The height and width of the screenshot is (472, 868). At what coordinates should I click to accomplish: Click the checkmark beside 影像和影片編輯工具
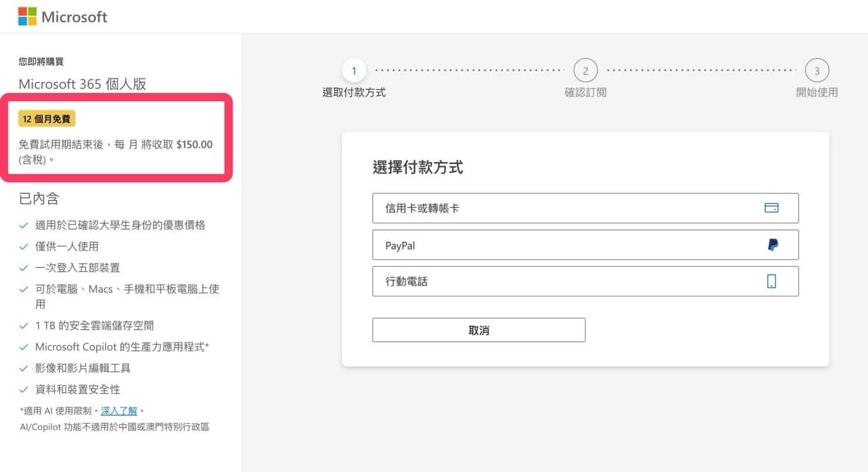24,368
